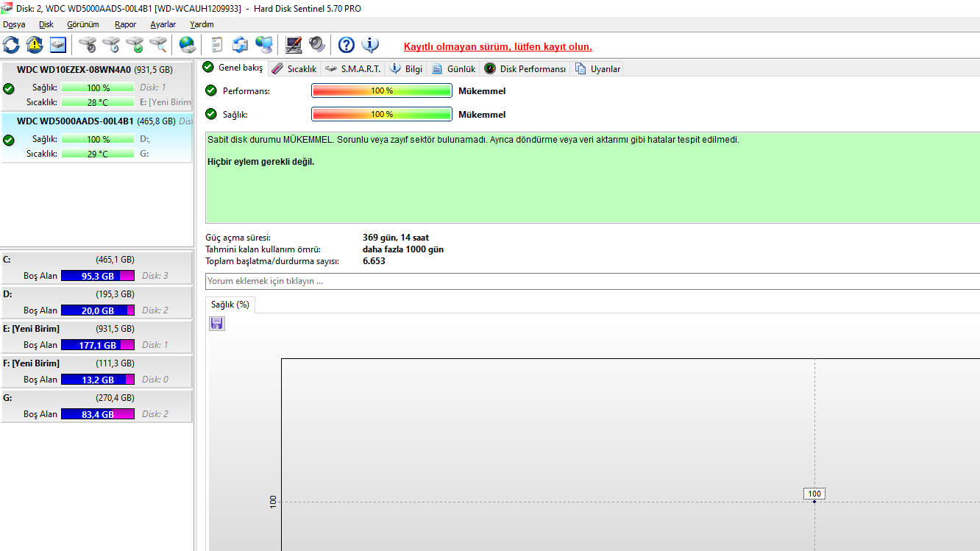Screen dimensions: 980x551
Task: Select the WDC WD5000AADS-00L4B1 disk entry
Action: 96,138
